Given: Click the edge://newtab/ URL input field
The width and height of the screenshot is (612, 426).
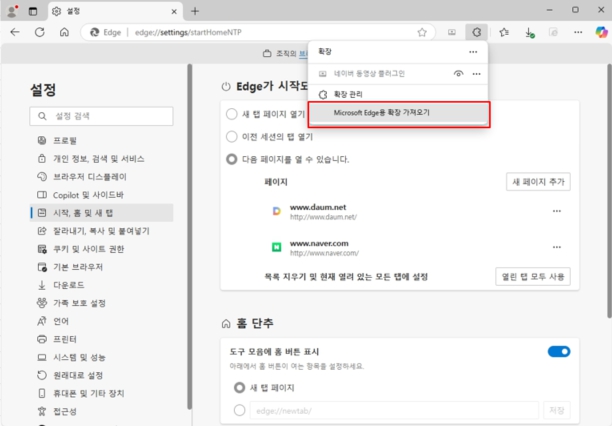Looking at the screenshot, I should 394,411.
